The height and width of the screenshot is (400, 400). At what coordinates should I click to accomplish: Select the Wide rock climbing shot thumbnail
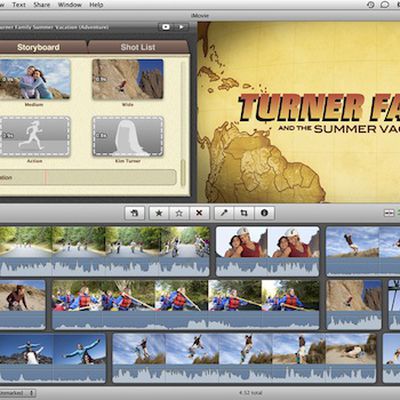128,79
